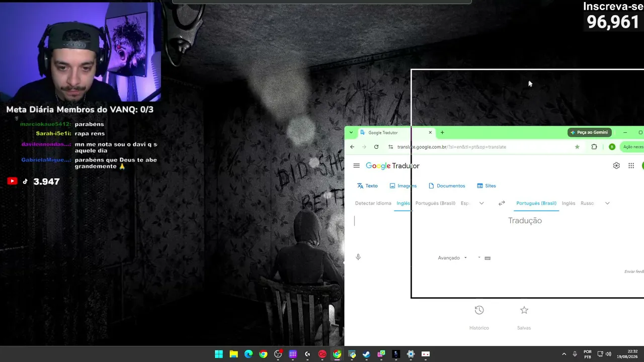Bookmark this page with the star
Viewport: 644px width, 362px height.
point(577,147)
